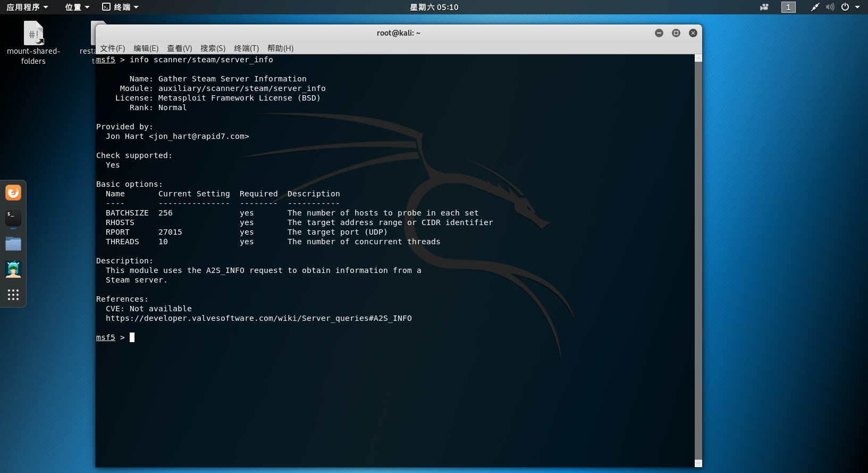Click the RPORT value 27015
The height and width of the screenshot is (473, 868).
170,232
